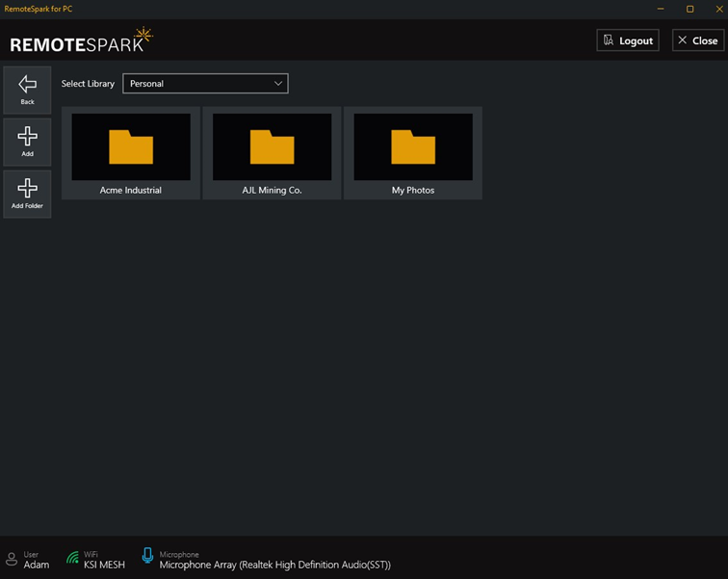Viewport: 728px width, 579px height.
Task: Select the user name Adam
Action: point(37,565)
